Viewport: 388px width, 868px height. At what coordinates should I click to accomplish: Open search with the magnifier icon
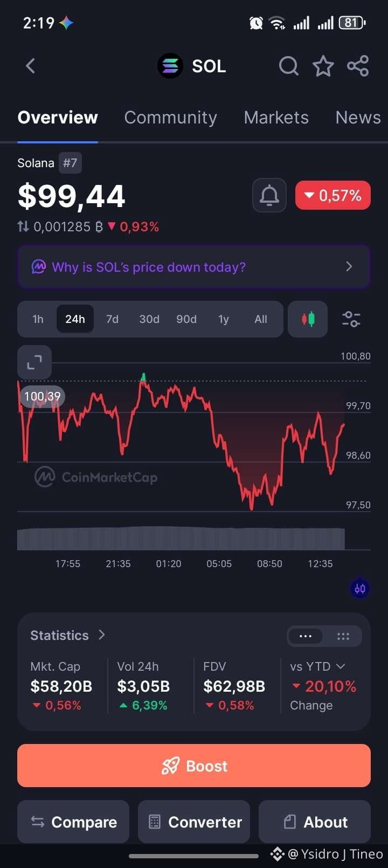[x=288, y=66]
